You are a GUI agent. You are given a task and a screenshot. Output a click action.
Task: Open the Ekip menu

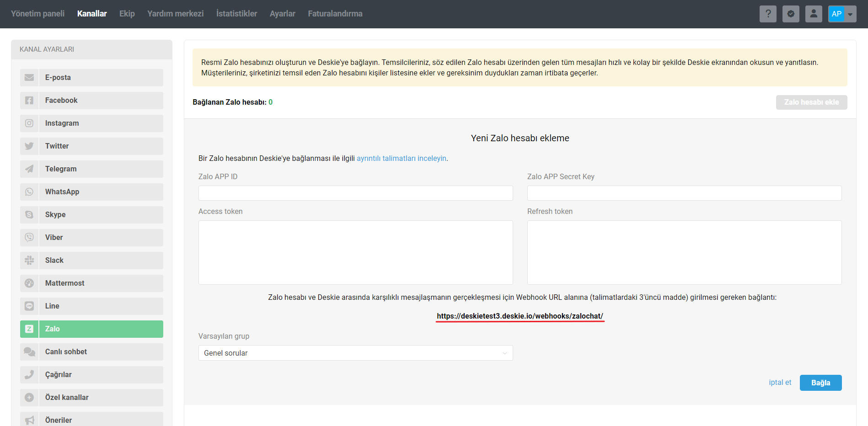click(127, 14)
